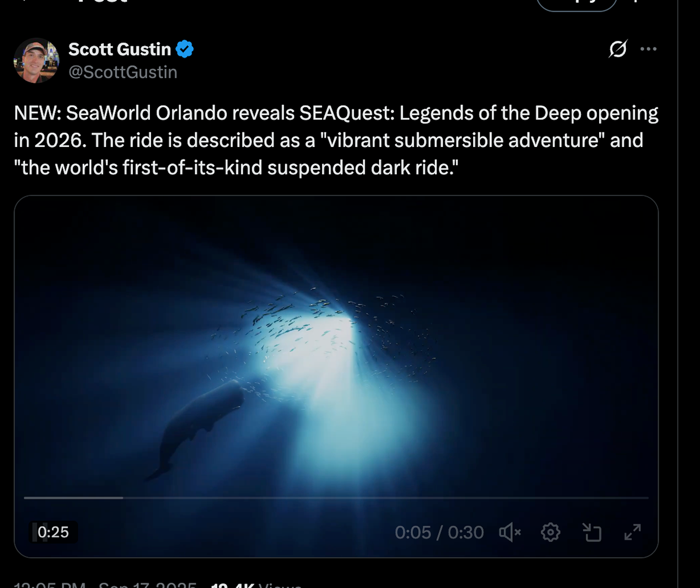Click the Reply button at the top

point(576,5)
